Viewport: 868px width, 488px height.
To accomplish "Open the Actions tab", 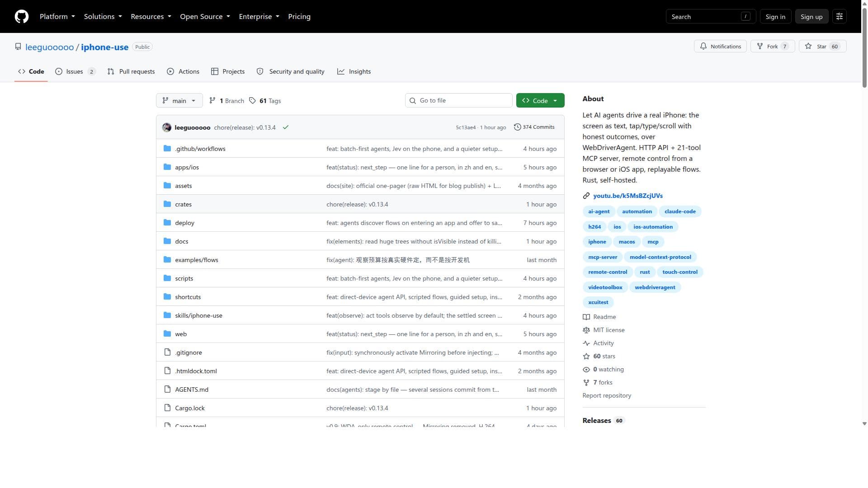I will coord(183,72).
